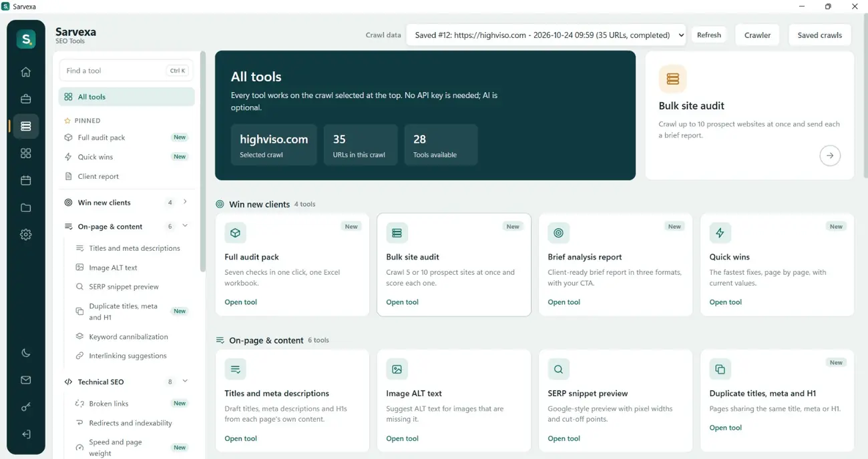This screenshot has width=868, height=459.
Task: Click the On-page & content section heading icon
Action: (x=220, y=340)
